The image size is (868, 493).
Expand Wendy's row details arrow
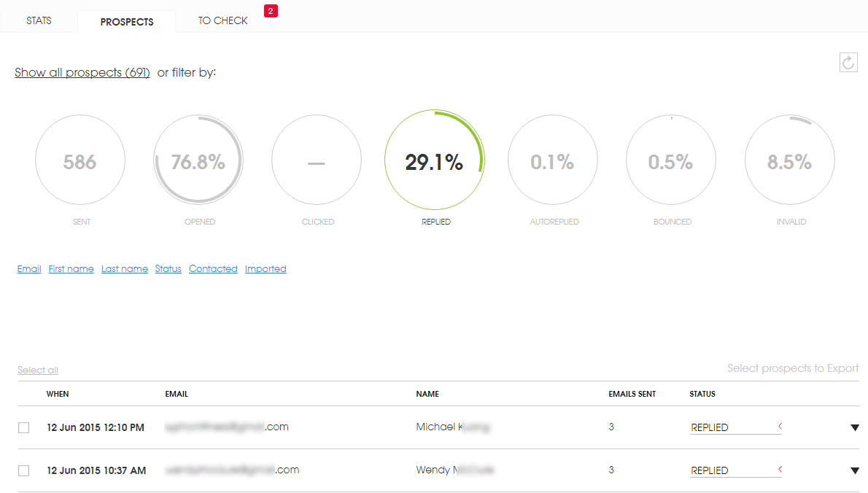(x=854, y=471)
